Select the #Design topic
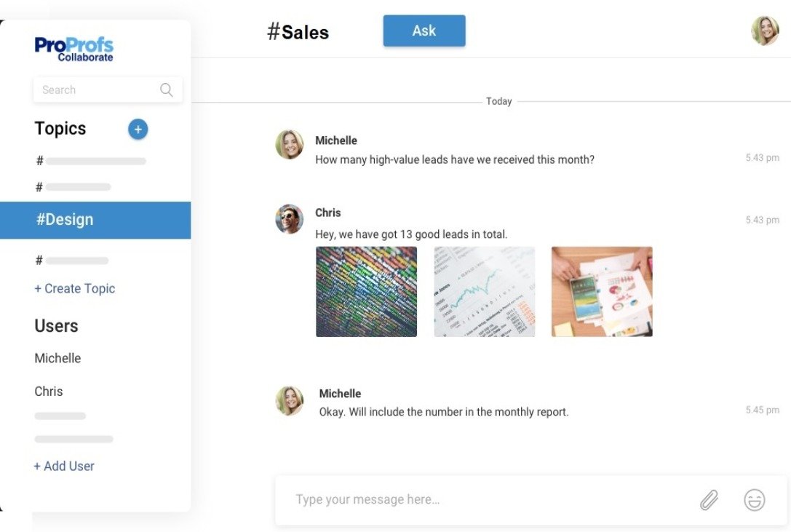The image size is (791, 532). (x=95, y=220)
